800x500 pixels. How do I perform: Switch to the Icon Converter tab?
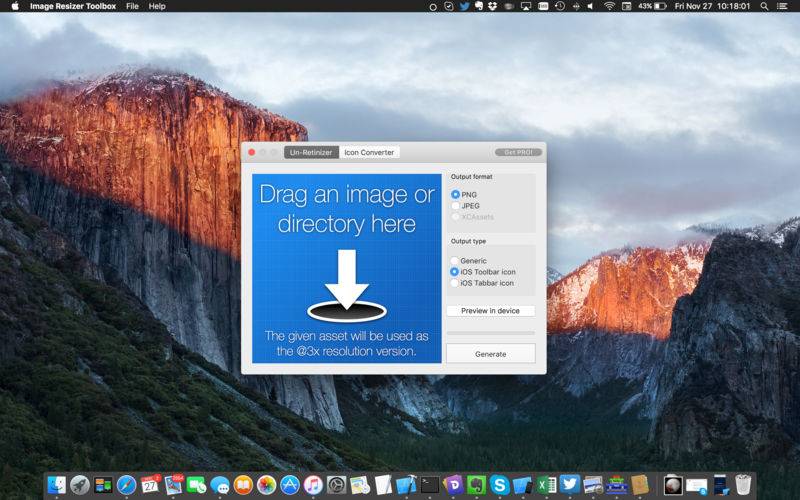369,152
